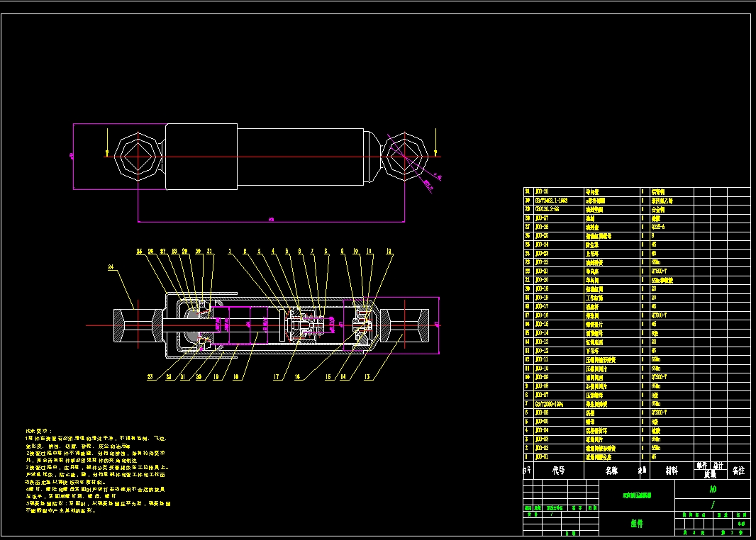Click the J00-11 code cell in parts list
The width and height of the screenshot is (756, 540).
(x=541, y=359)
